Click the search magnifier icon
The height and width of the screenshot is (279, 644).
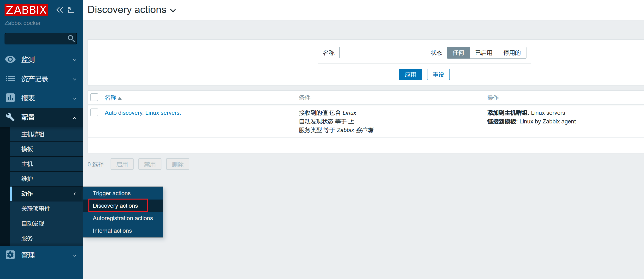click(71, 38)
